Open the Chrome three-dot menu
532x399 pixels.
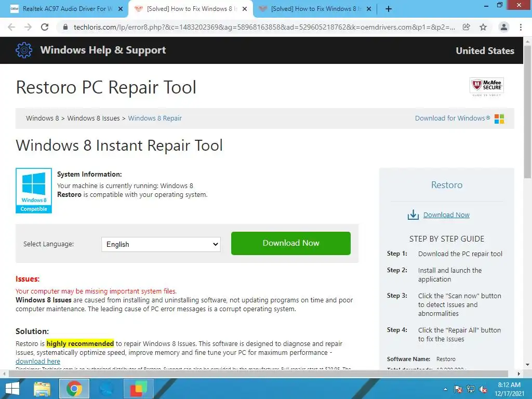(521, 27)
